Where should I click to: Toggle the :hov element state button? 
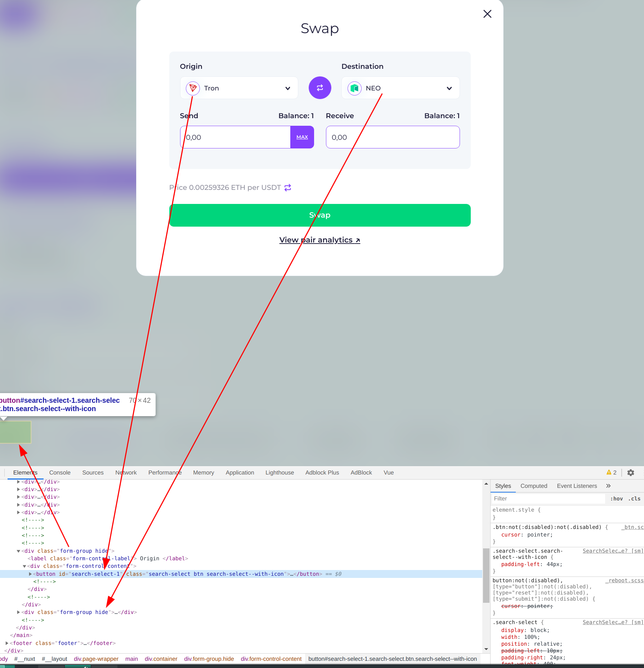617,499
